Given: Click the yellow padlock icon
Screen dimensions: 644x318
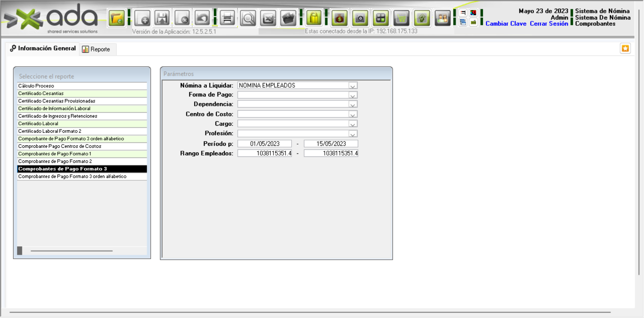Looking at the screenshot, I should pos(314,18).
